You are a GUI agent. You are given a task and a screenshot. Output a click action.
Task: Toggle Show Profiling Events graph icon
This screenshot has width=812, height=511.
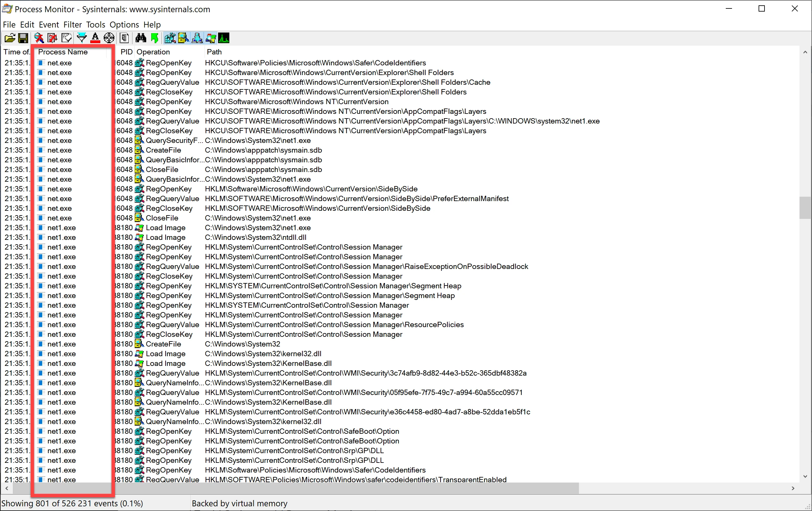tap(224, 38)
